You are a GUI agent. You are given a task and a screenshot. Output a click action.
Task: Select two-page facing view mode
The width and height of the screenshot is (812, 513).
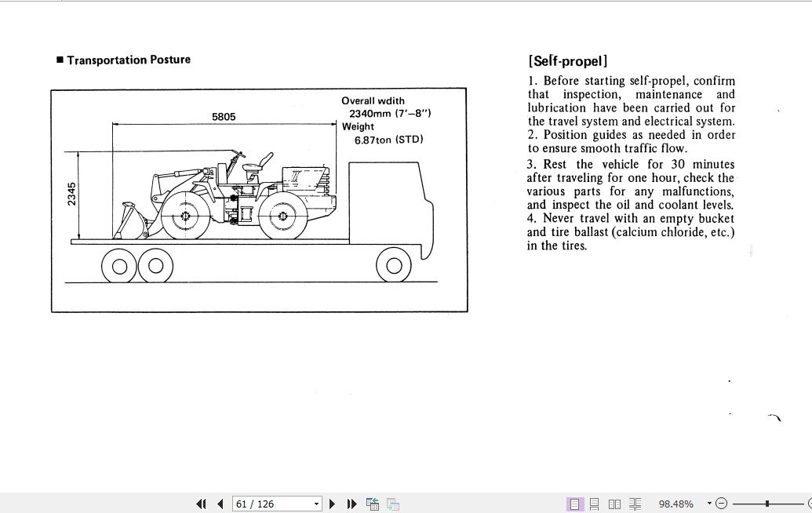pyautogui.click(x=615, y=504)
